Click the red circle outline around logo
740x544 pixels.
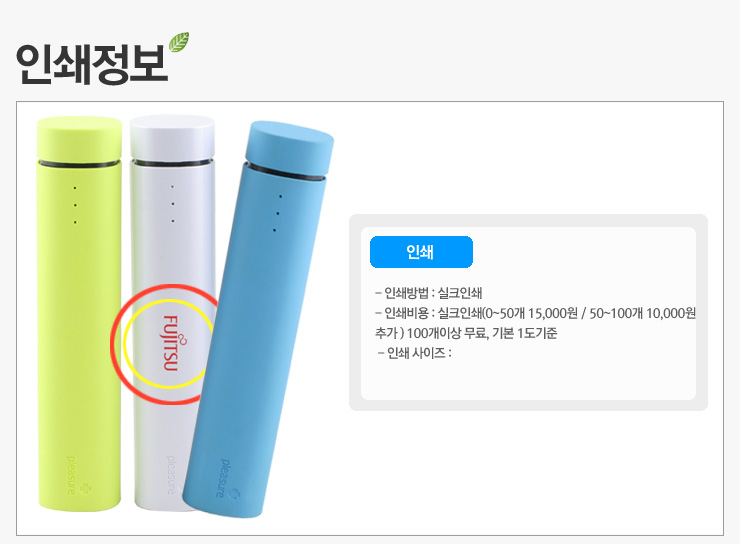(163, 344)
